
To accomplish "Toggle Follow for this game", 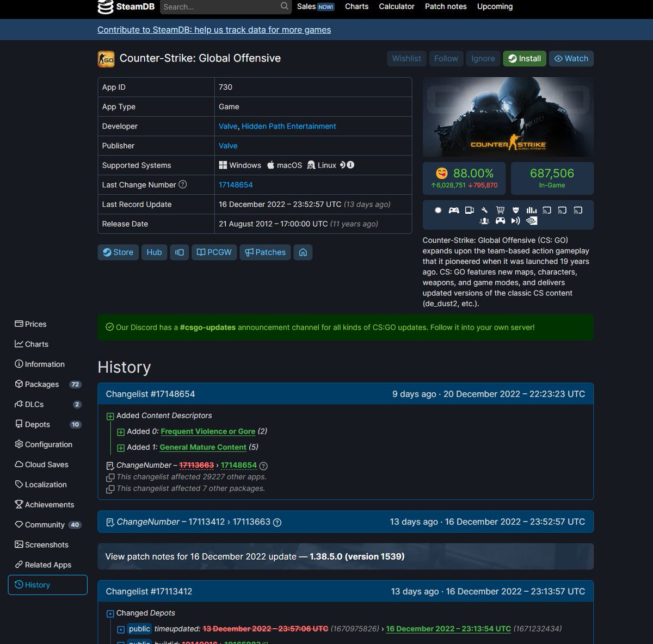I will (446, 59).
